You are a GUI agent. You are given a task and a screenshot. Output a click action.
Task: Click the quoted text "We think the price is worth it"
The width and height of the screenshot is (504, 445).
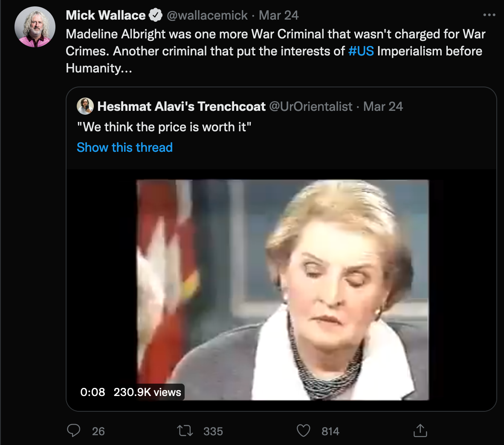click(x=164, y=127)
